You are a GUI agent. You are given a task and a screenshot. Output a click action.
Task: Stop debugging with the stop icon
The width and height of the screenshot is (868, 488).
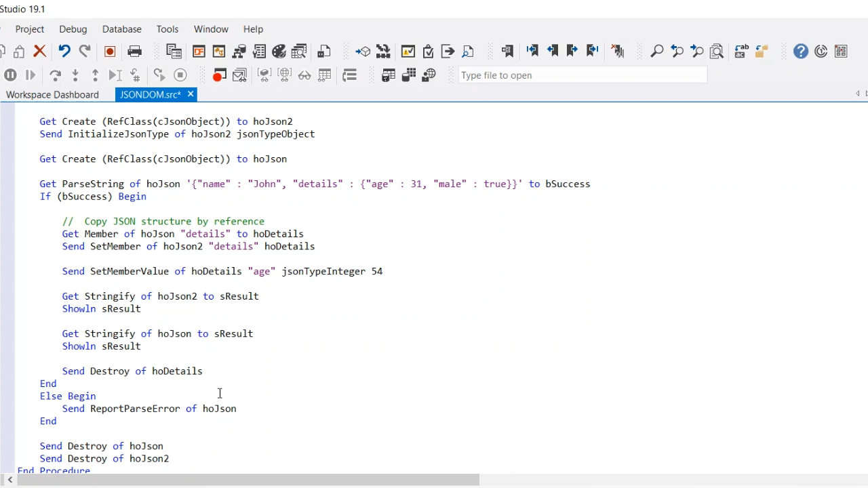pyautogui.click(x=180, y=75)
